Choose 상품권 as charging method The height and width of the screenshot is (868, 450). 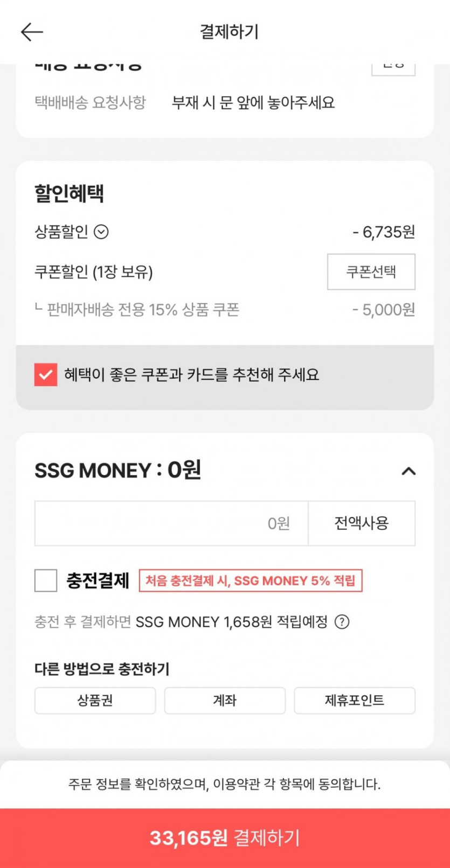point(95,701)
